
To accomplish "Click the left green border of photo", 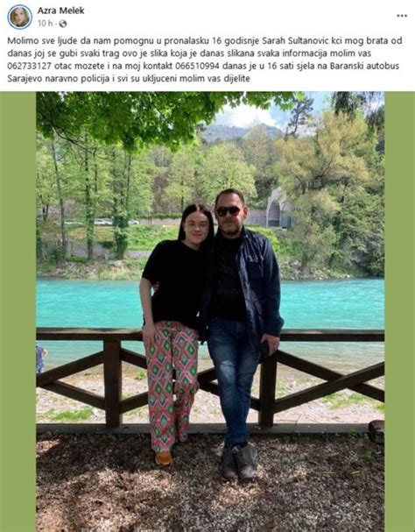I will [18, 311].
